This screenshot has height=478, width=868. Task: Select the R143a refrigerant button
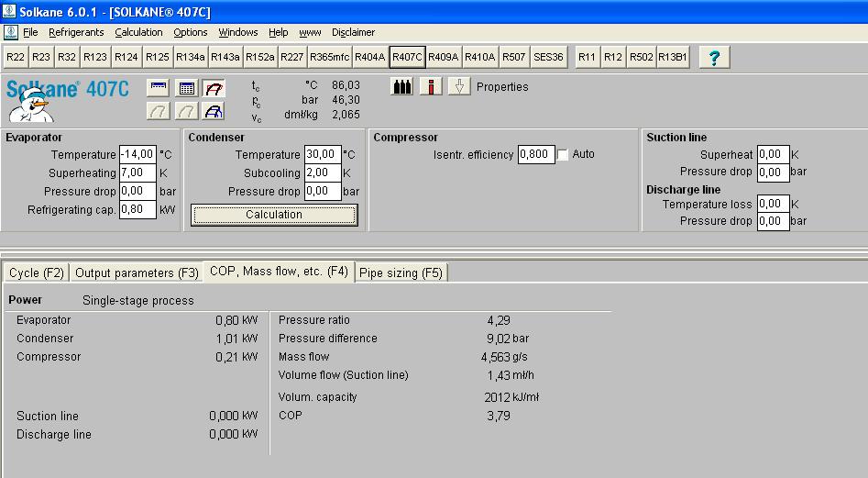pyautogui.click(x=225, y=57)
